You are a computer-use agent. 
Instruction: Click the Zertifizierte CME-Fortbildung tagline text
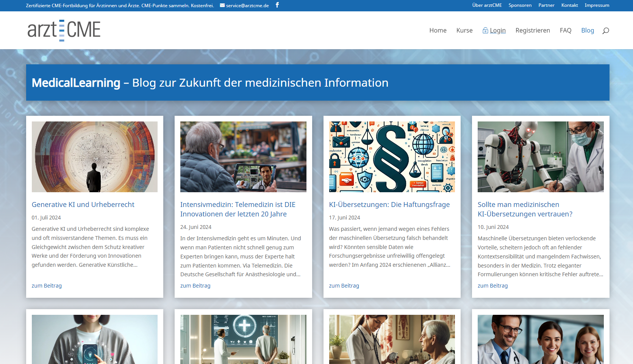tap(120, 5)
